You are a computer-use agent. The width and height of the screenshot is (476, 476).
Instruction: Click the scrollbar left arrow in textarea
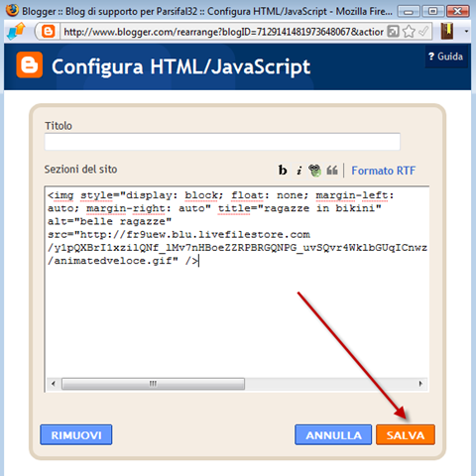(54, 384)
